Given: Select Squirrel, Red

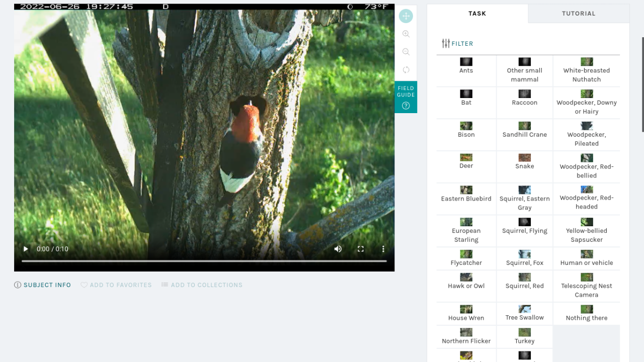Looking at the screenshot, I should tap(525, 286).
